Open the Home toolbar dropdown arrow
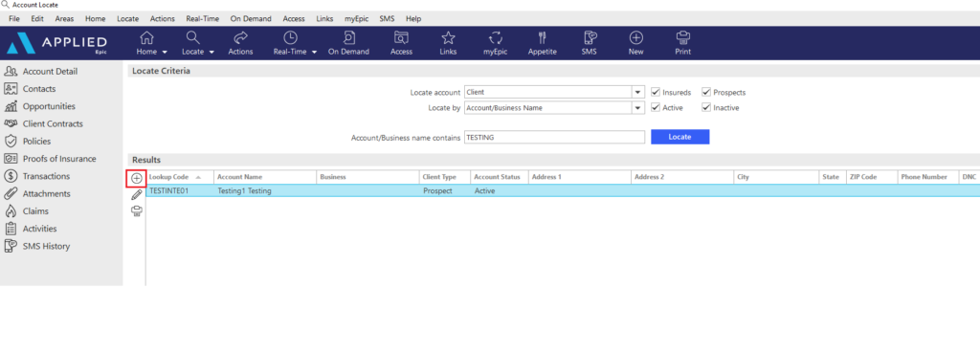The image size is (980, 354). [x=165, y=53]
